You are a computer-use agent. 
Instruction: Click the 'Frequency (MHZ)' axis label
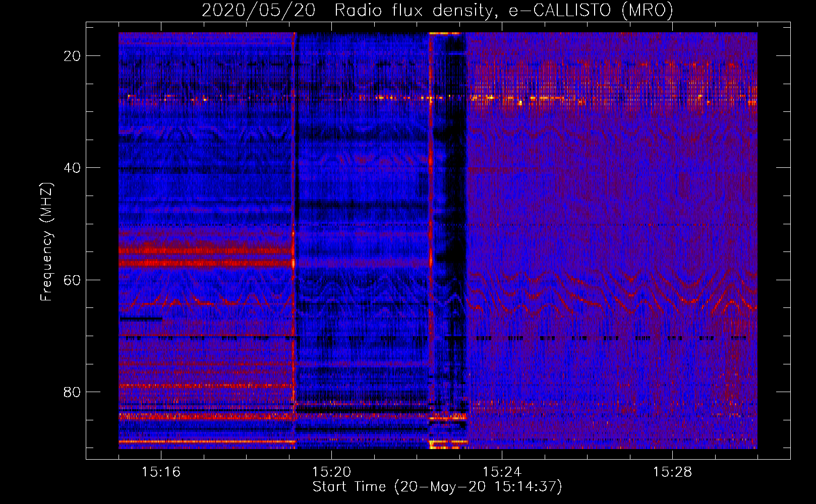tap(46, 242)
